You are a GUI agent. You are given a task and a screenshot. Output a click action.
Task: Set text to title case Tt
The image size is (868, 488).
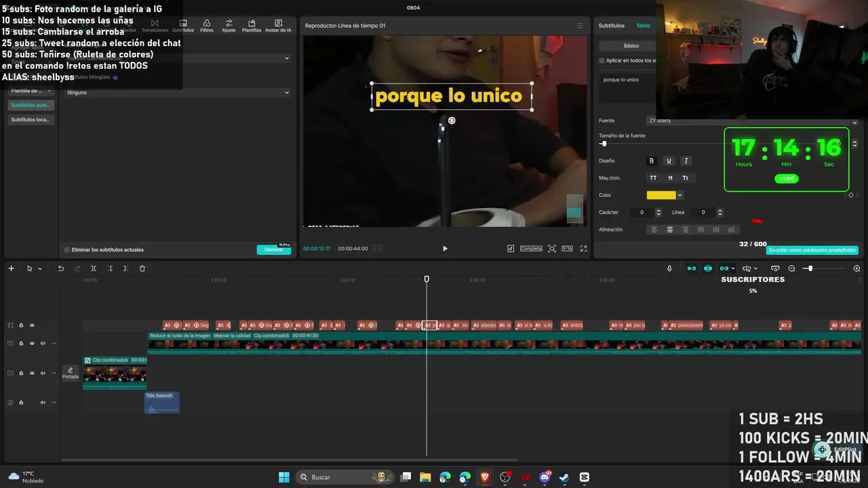[686, 178]
